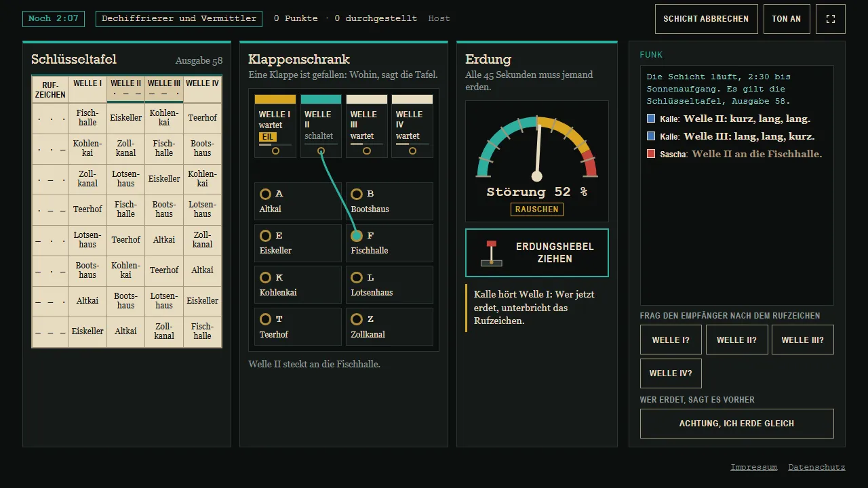868x488 pixels.
Task: Toggle sound with TON AN button
Action: click(787, 19)
